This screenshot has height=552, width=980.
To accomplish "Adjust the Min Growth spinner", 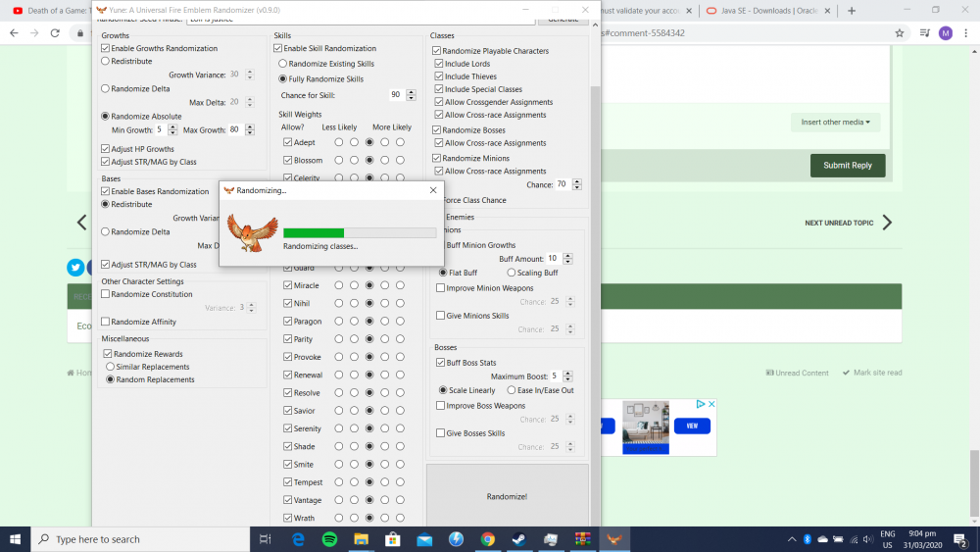I will tap(172, 130).
